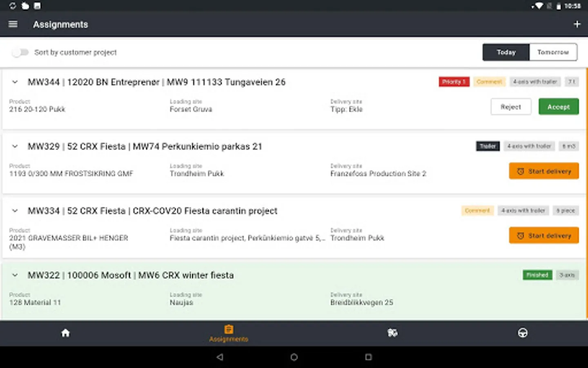Screen dimensions: 588x368
Task: Open the navigation drawer menu
Action: click(13, 24)
